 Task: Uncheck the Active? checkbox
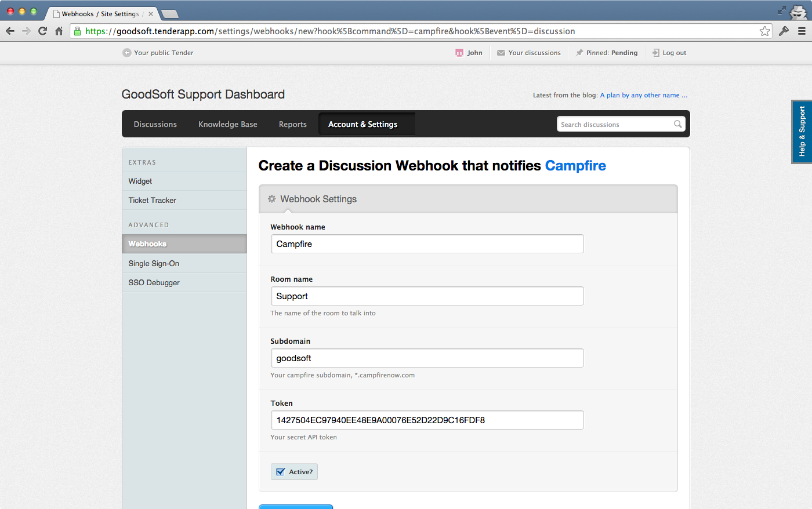pos(281,471)
